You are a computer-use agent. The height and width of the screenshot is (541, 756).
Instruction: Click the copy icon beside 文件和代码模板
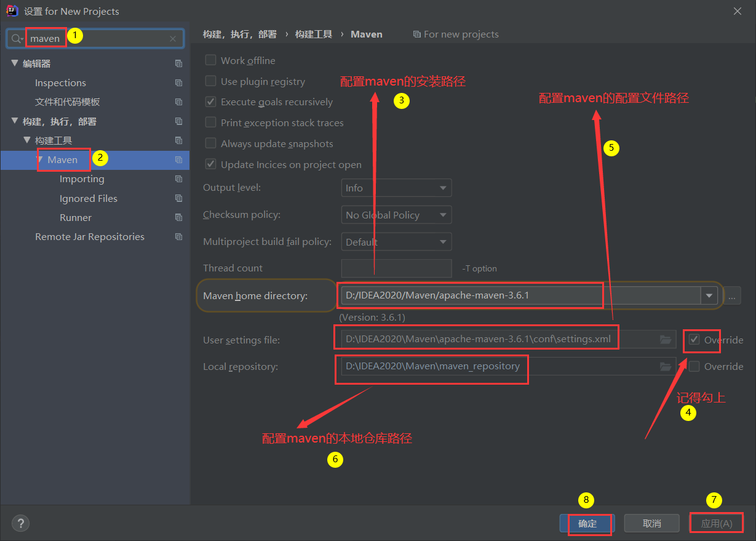[x=178, y=102]
